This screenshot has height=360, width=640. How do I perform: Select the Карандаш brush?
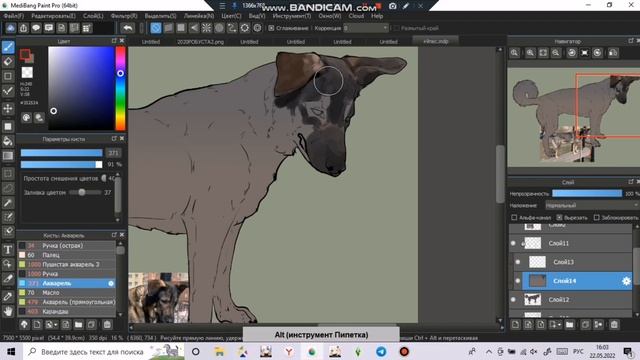67,311
